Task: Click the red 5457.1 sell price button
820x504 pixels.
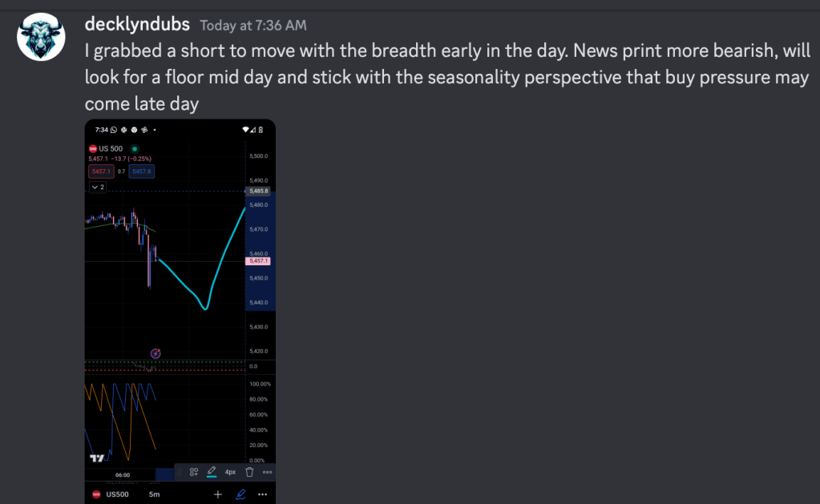Action: pos(101,171)
